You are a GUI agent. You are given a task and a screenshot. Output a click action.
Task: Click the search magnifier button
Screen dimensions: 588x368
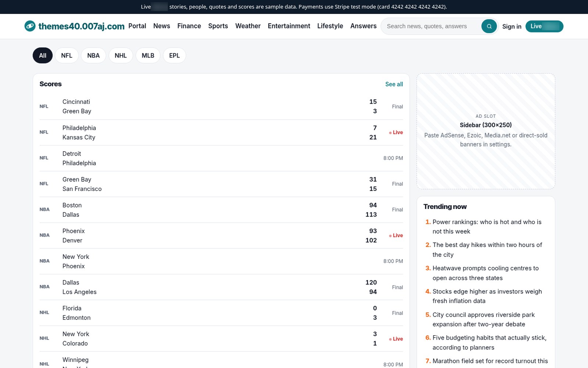click(489, 26)
